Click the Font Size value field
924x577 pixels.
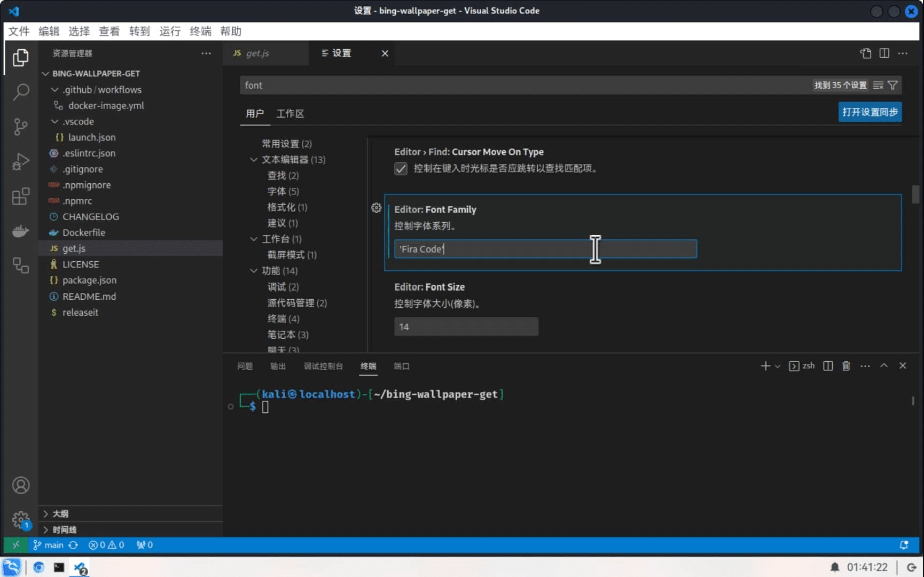[x=466, y=326]
